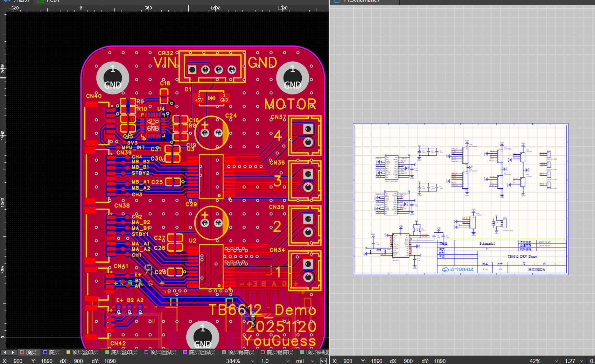Select the CN32 connector first square pad
This screenshot has width=595, height=364.
pos(192,70)
